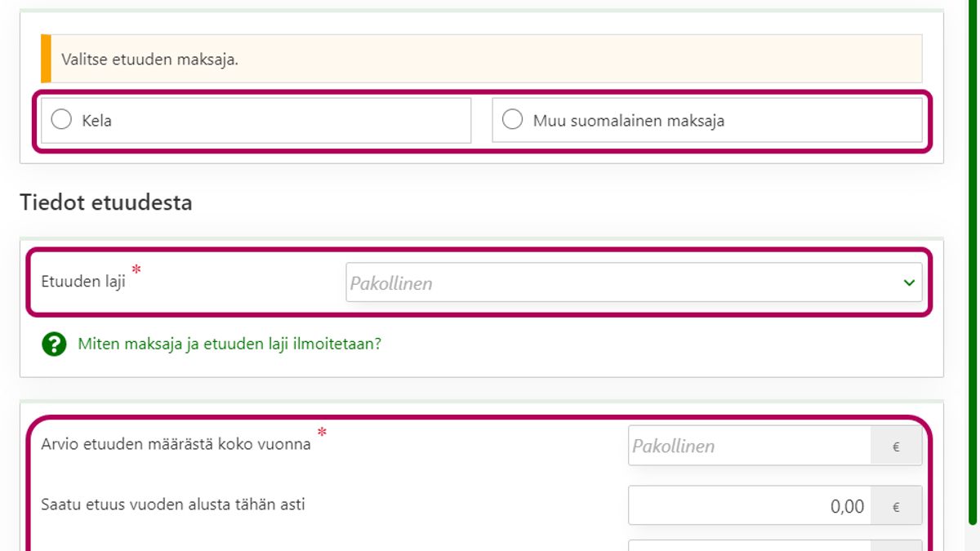
Task: Click the red required asterisk next to Etuuden laji
Action: point(136,270)
